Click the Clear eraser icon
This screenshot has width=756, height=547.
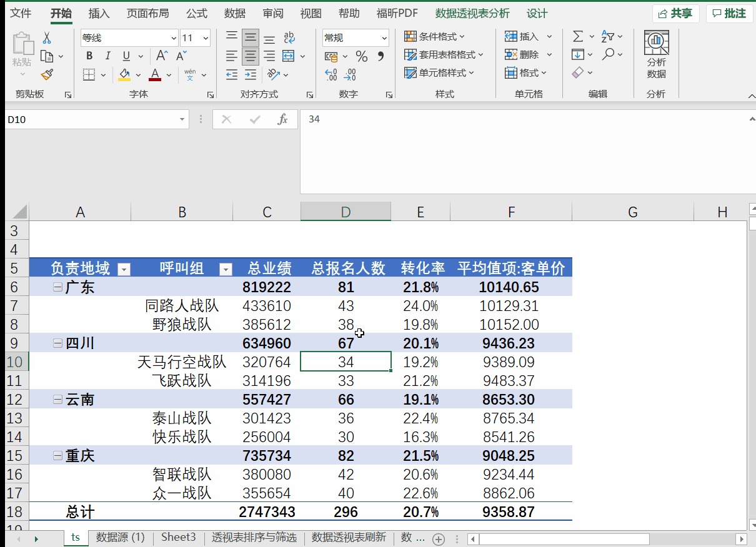click(578, 73)
